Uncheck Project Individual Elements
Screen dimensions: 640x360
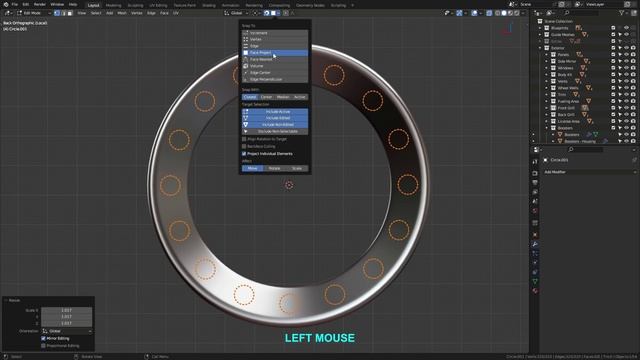pos(244,154)
